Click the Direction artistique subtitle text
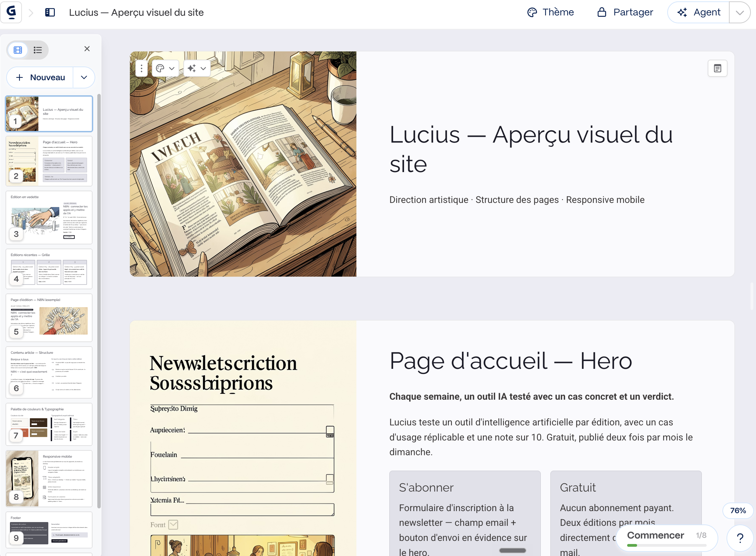756x556 pixels. [x=517, y=200]
